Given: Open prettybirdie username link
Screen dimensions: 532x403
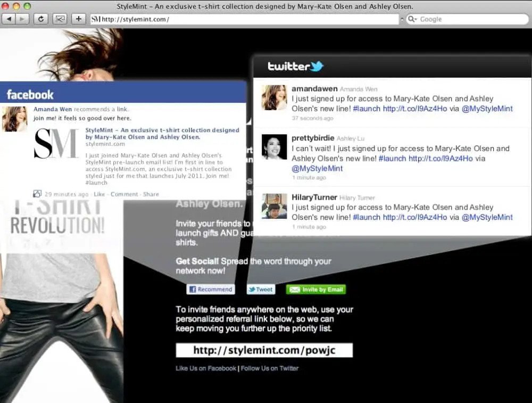Looking at the screenshot, I should 313,138.
